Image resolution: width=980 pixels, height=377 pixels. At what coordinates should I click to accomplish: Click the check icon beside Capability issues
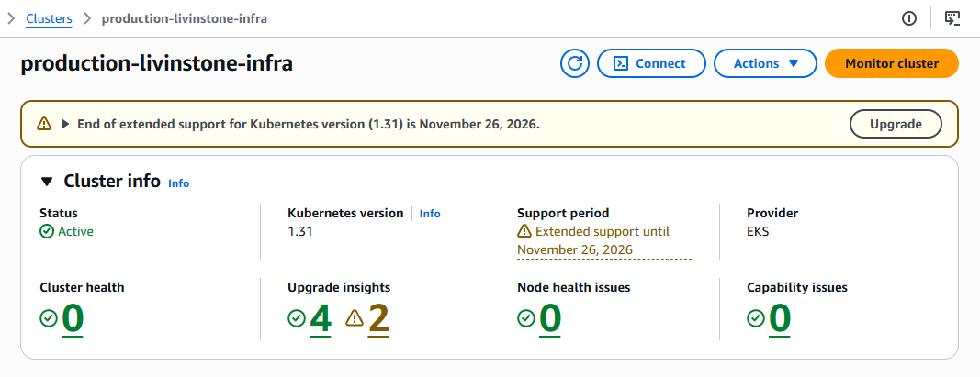point(756,318)
